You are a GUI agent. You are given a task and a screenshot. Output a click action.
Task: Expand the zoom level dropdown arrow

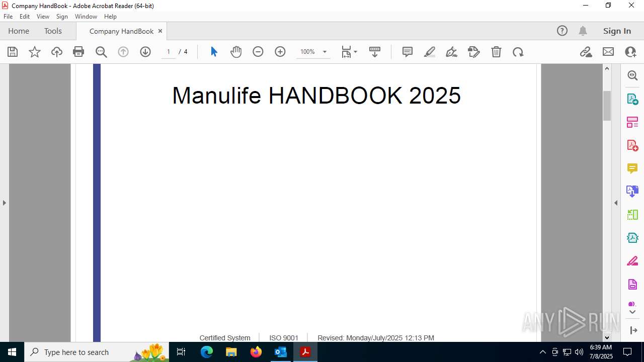[325, 52]
